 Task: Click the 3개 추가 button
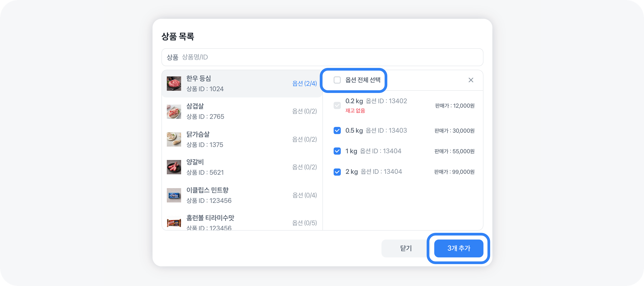click(458, 248)
